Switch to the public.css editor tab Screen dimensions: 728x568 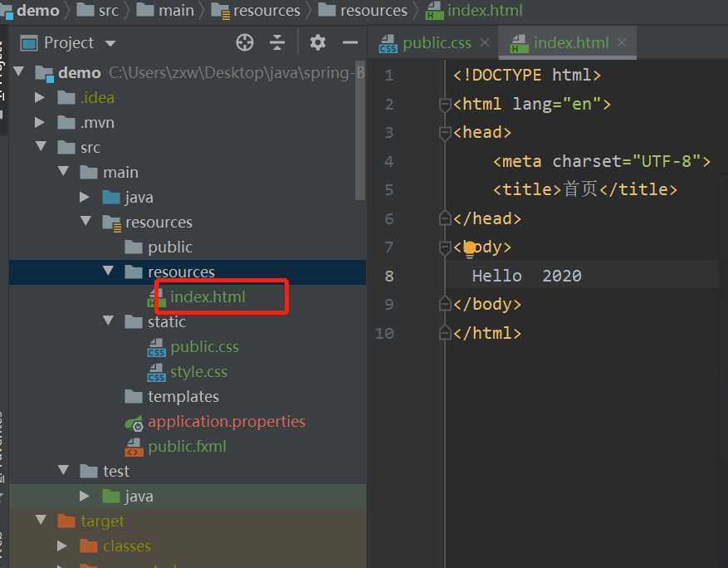(x=437, y=43)
